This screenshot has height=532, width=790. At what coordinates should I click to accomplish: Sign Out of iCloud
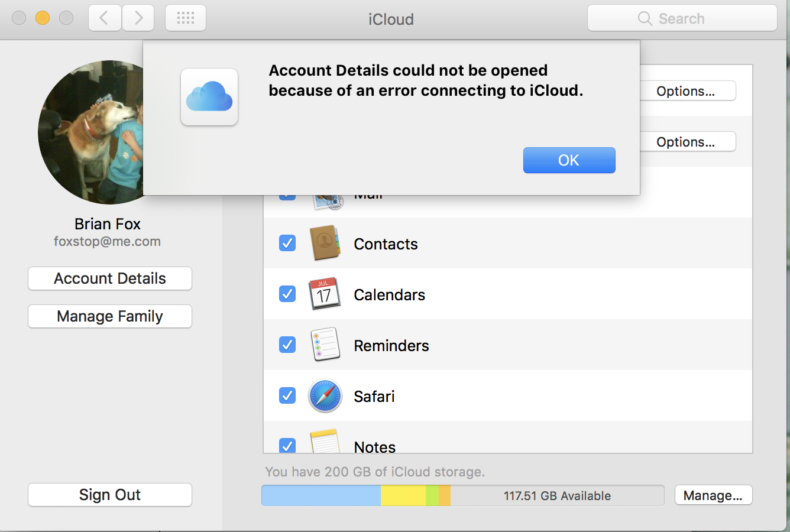point(110,495)
